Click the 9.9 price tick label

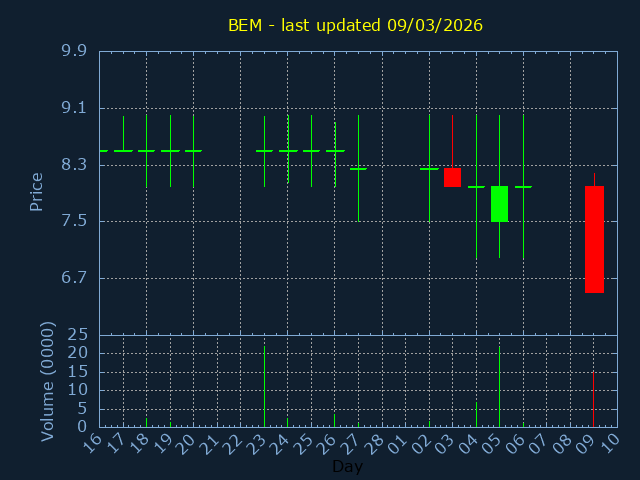(73, 51)
